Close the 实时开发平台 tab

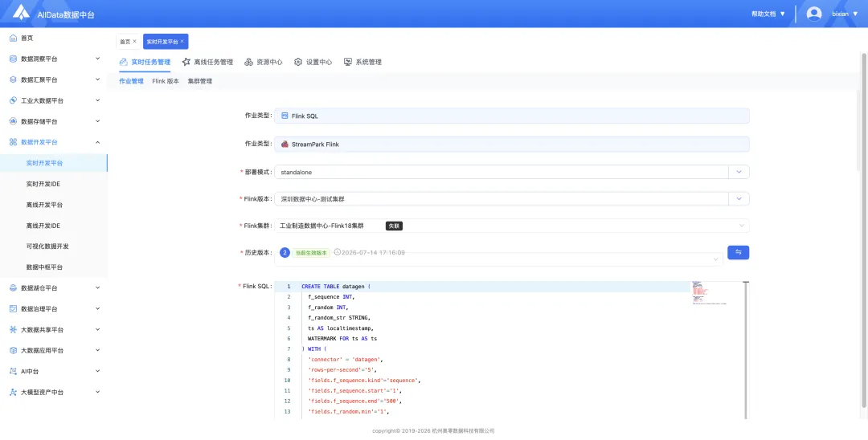pyautogui.click(x=182, y=42)
